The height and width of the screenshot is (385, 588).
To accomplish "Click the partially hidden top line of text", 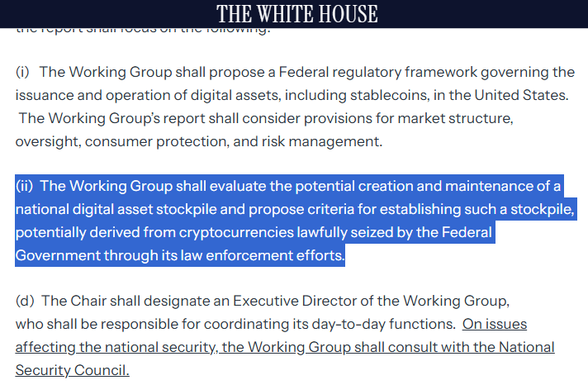I will [x=142, y=31].
